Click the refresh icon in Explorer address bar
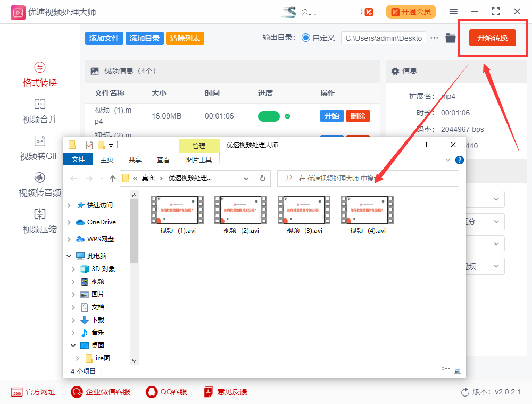The width and height of the screenshot is (532, 404). coord(262,179)
